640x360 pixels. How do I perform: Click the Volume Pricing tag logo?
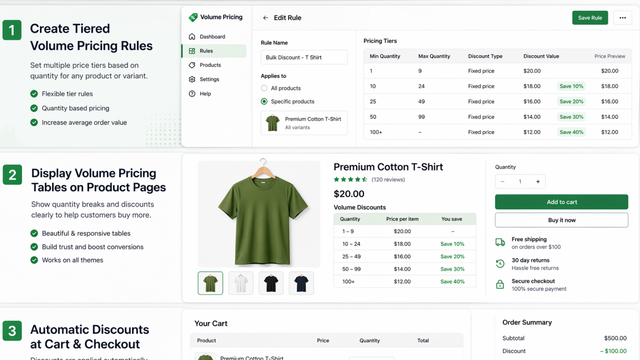point(193,17)
